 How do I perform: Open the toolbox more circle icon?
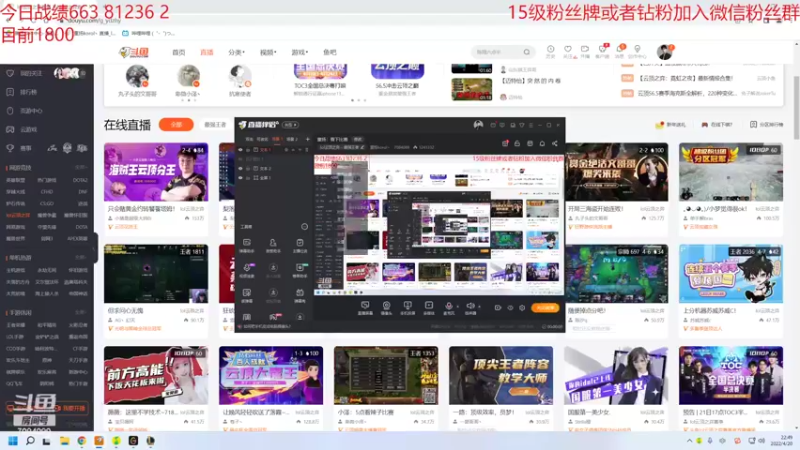click(305, 227)
